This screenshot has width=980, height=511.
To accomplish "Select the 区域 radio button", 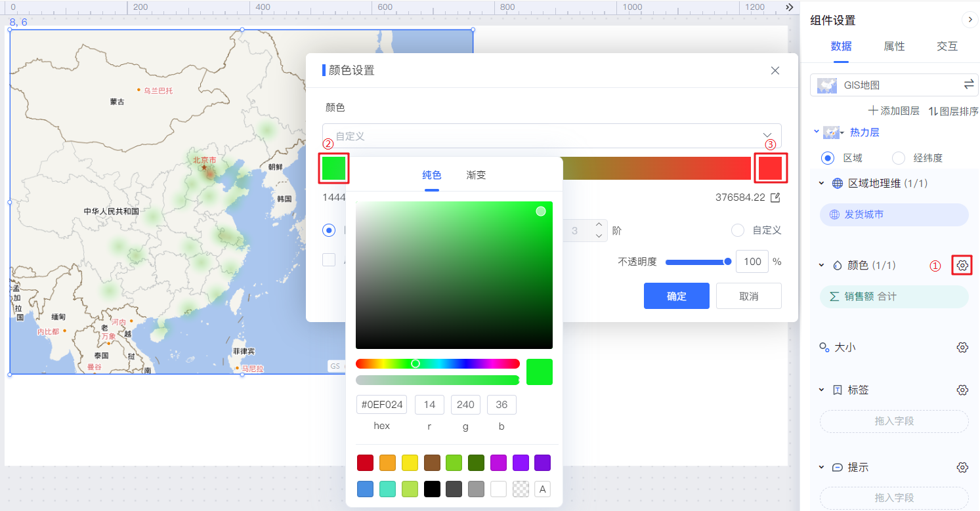I will click(x=828, y=158).
